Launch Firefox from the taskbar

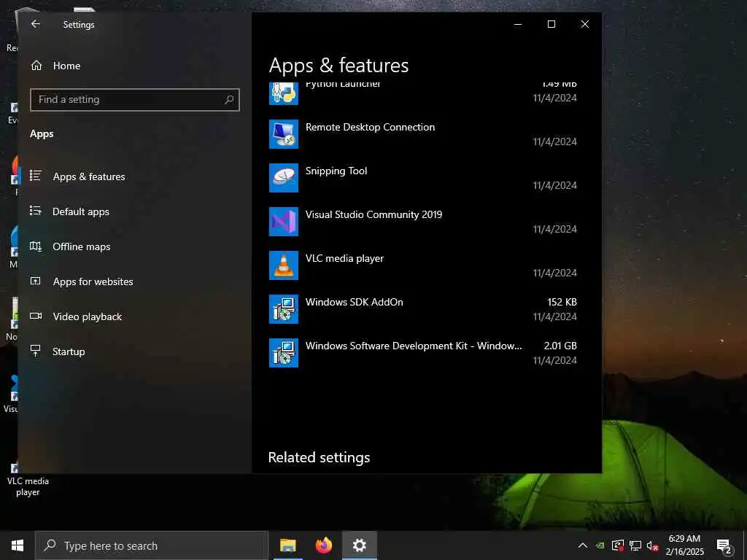[323, 545]
